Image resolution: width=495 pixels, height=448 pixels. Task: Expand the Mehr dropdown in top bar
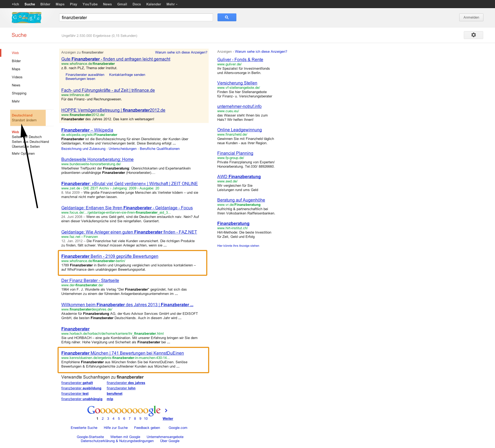[172, 4]
